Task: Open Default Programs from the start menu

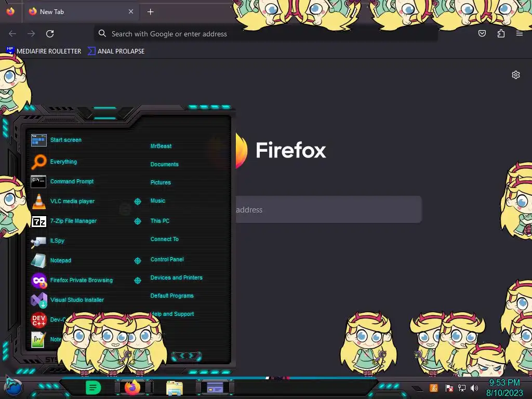Action: point(172,296)
